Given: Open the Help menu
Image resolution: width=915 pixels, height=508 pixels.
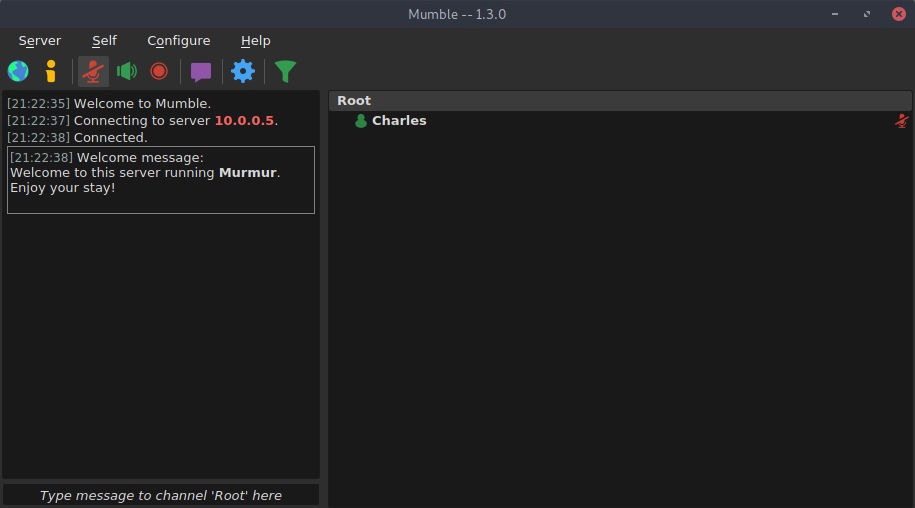Looking at the screenshot, I should point(256,41).
